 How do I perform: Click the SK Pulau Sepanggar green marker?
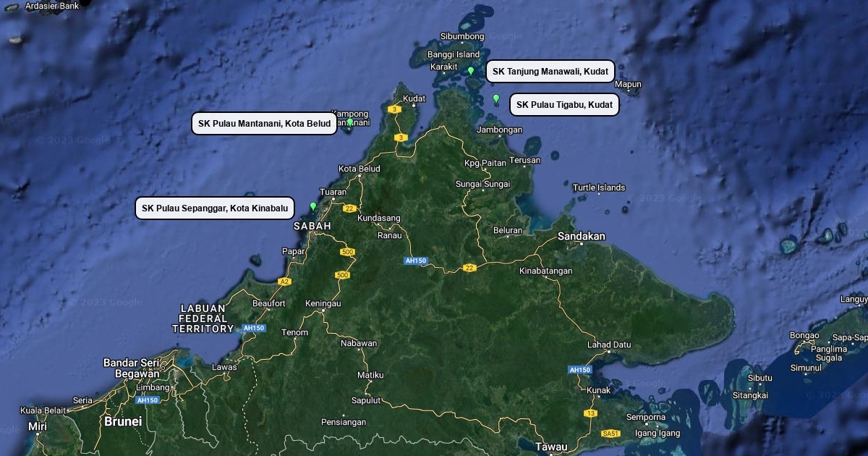pos(313,206)
